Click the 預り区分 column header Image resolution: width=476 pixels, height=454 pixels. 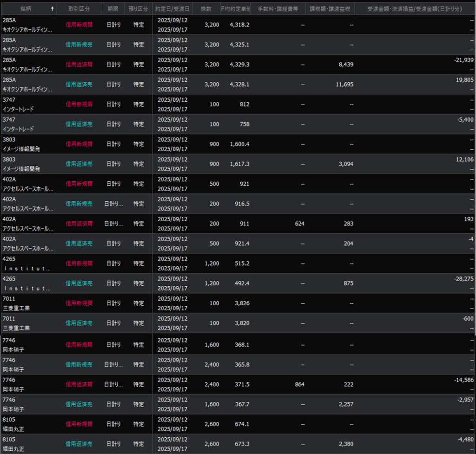(139, 8)
